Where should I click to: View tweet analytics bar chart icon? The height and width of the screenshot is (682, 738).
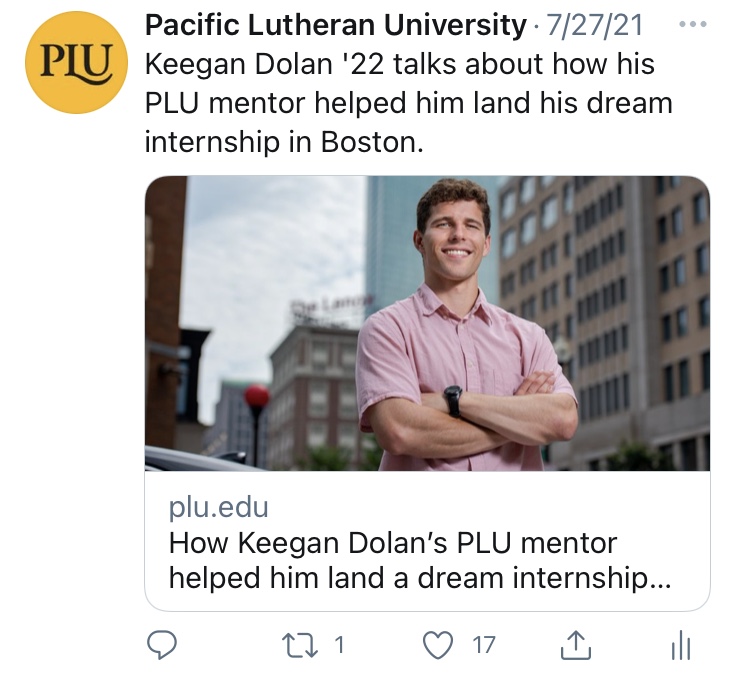click(681, 646)
